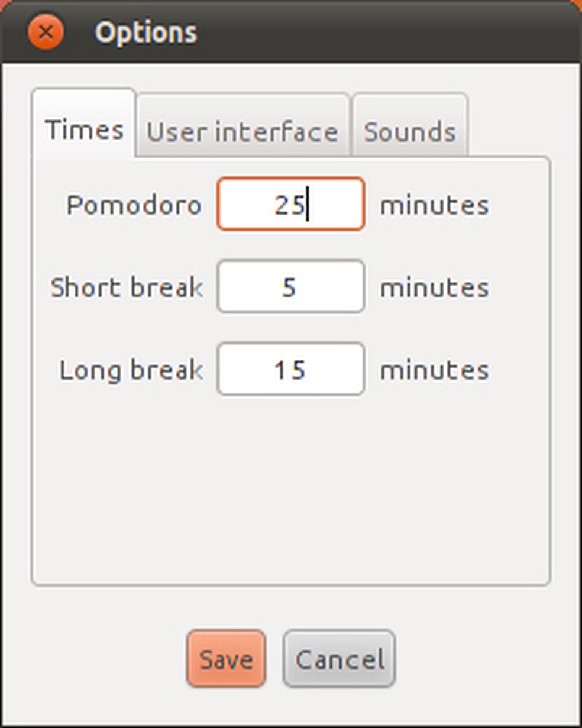
Task: Click the Short break label
Action: click(x=127, y=287)
